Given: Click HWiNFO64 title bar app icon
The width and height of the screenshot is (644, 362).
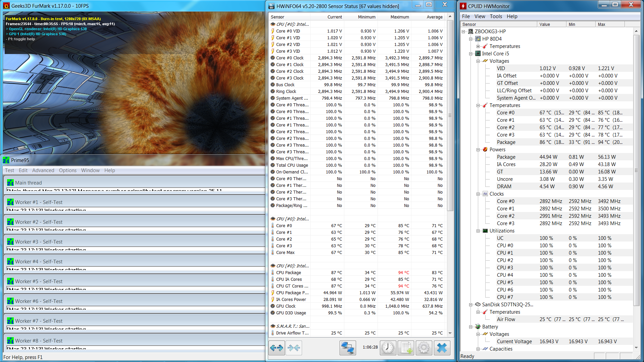Looking at the screenshot, I should [271, 6].
